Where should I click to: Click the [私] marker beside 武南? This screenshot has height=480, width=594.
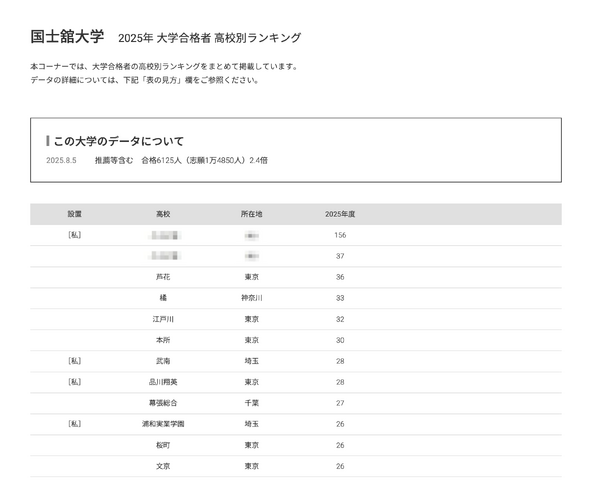(75, 361)
